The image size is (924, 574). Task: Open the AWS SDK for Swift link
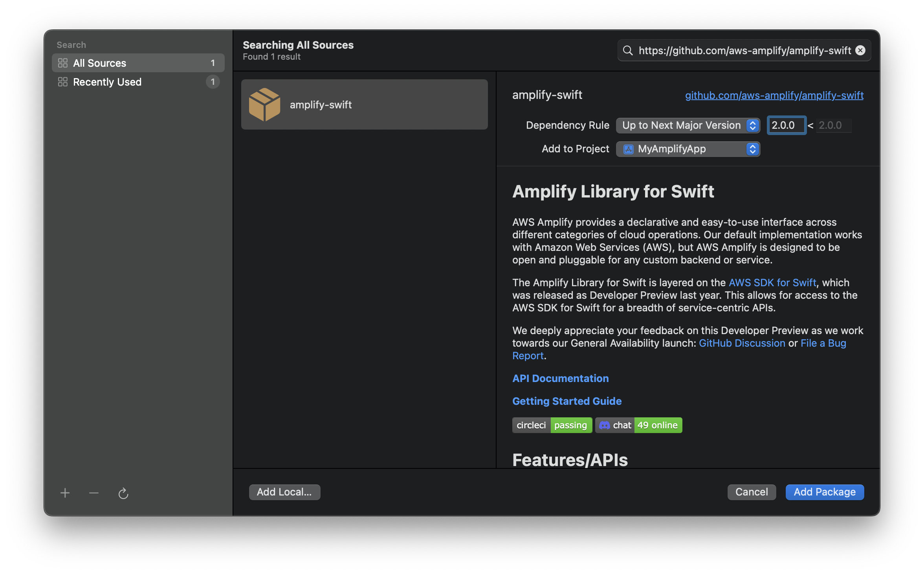(772, 283)
